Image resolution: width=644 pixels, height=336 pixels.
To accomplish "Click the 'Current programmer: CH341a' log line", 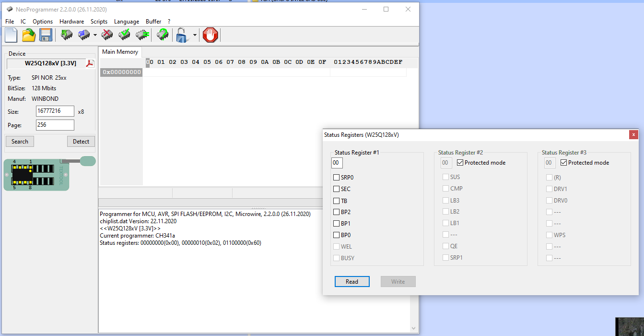I will click(x=138, y=236).
